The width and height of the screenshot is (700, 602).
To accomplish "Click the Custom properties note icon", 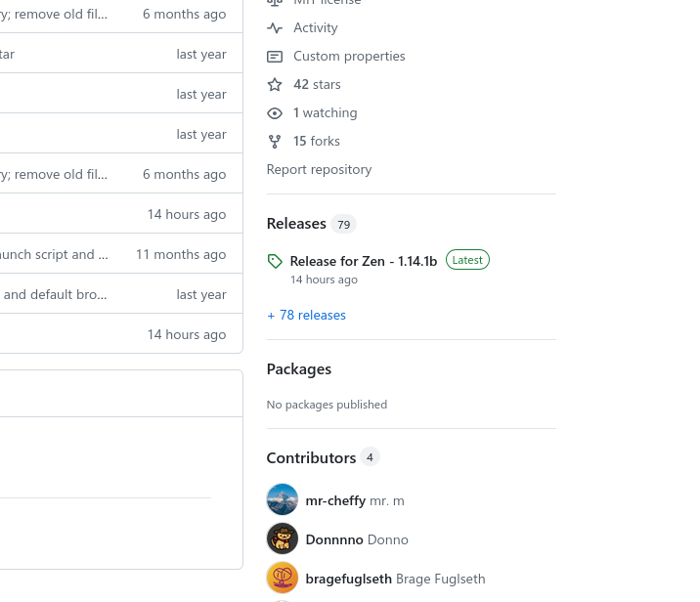I will (275, 57).
